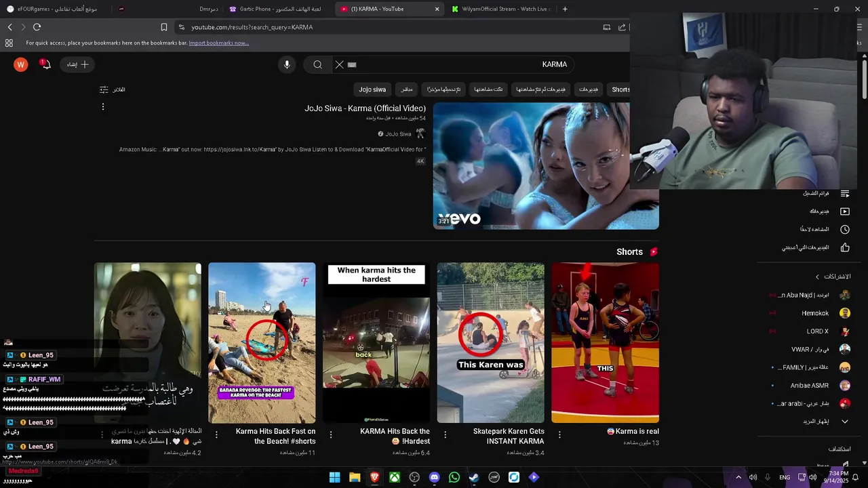The height and width of the screenshot is (488, 868).
Task: Click 'Skatepark Karen Gets INSTANT KARMA' title
Action: click(x=509, y=436)
